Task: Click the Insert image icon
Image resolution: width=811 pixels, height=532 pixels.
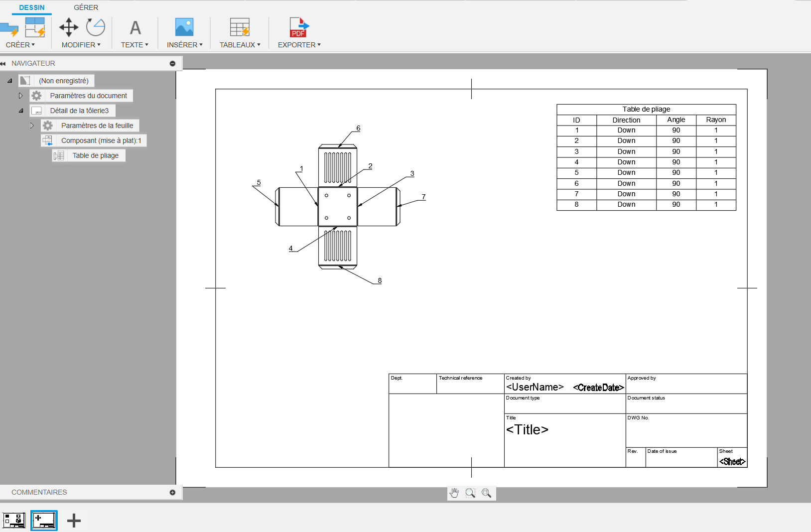Action: [184, 27]
